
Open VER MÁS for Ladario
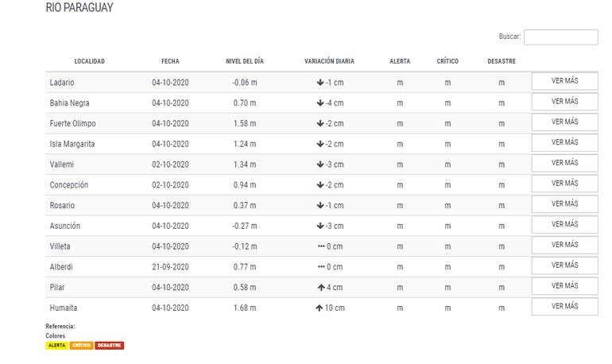pyautogui.click(x=564, y=81)
